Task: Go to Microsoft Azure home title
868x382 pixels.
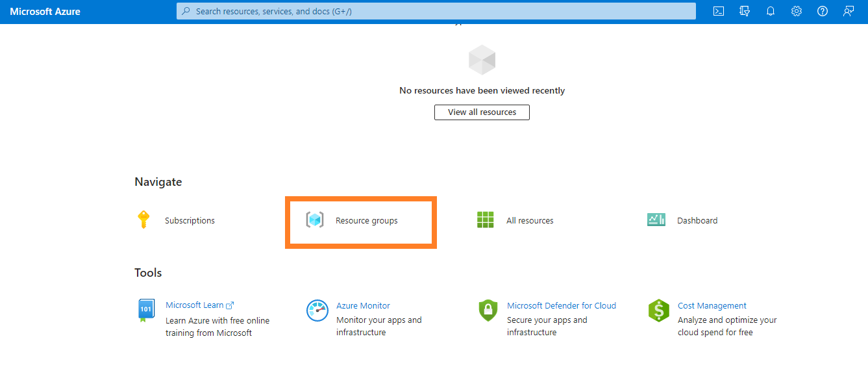Action: point(45,12)
